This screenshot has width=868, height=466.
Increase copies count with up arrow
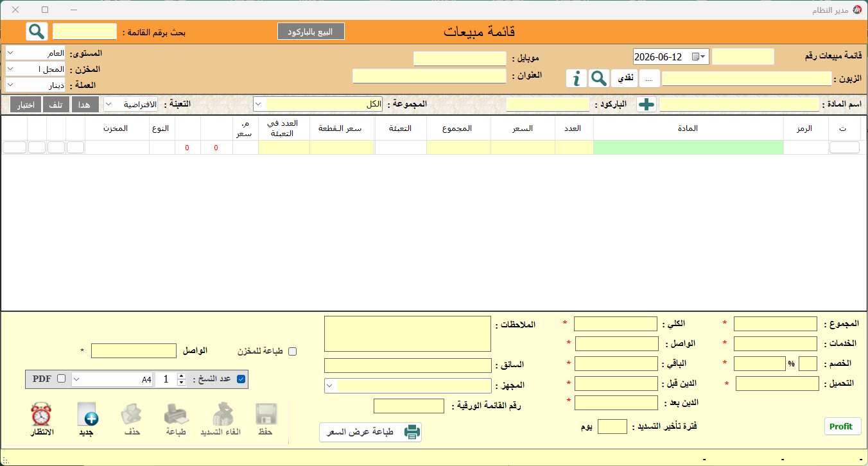coord(182,376)
